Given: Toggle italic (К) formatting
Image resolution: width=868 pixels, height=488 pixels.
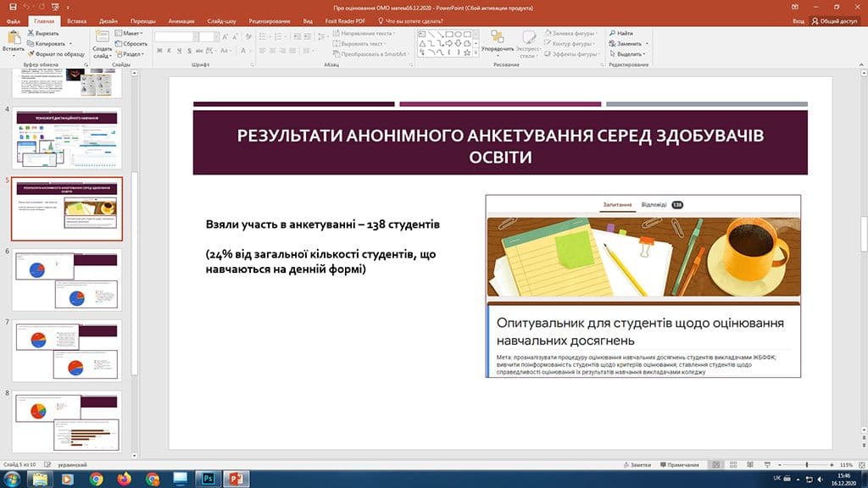Looking at the screenshot, I should click(x=170, y=51).
